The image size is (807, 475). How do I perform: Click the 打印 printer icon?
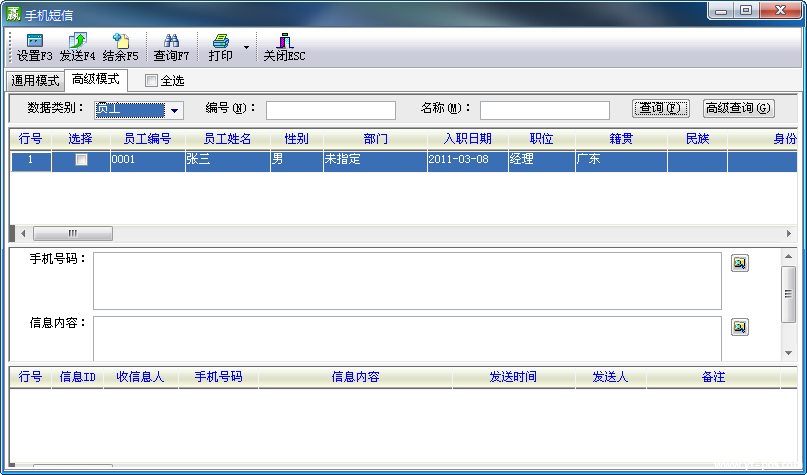coord(220,41)
